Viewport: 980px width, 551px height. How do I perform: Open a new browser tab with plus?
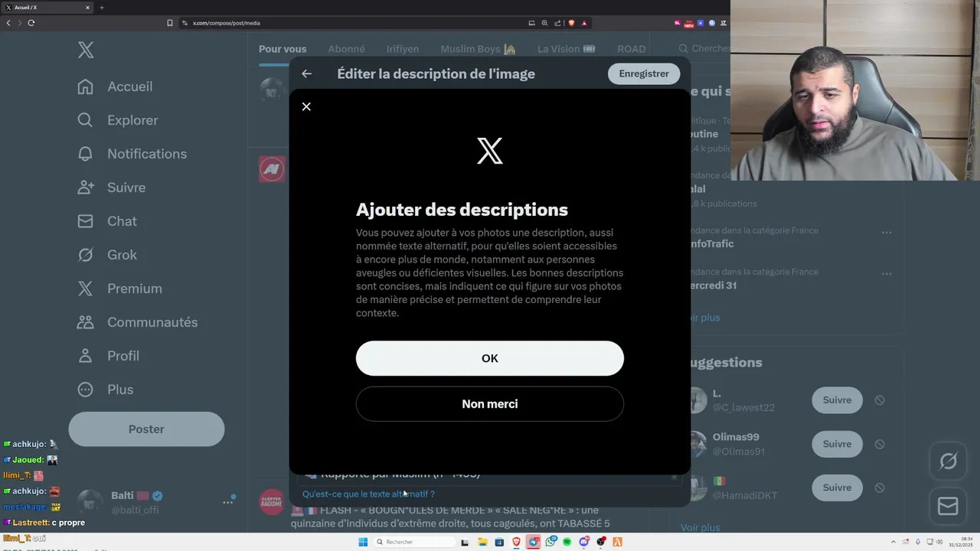pos(102,8)
